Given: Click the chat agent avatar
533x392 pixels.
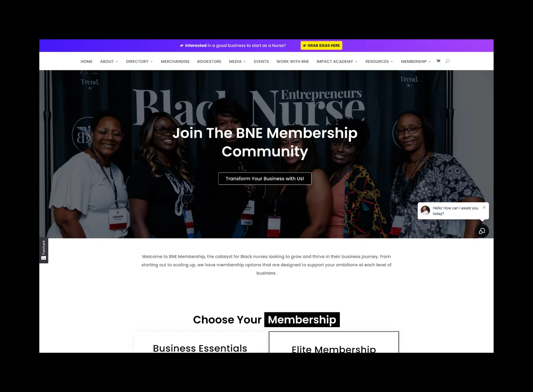Looking at the screenshot, I should (x=425, y=210).
